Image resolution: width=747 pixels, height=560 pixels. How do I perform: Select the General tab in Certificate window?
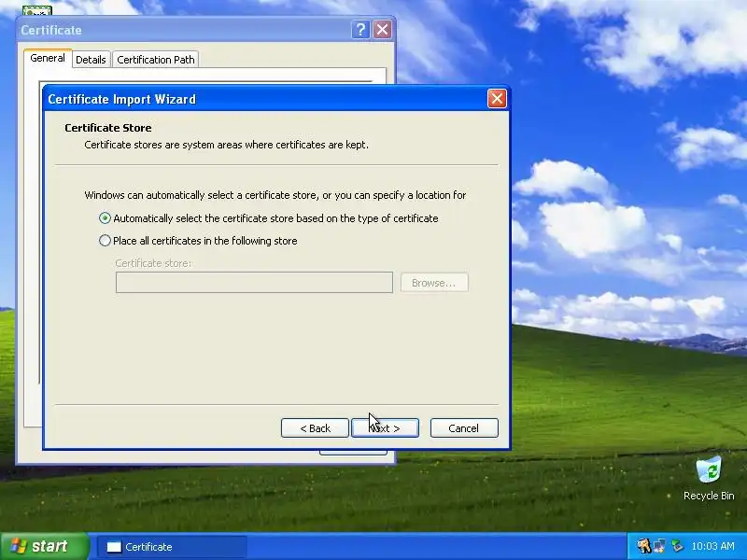pyautogui.click(x=48, y=58)
